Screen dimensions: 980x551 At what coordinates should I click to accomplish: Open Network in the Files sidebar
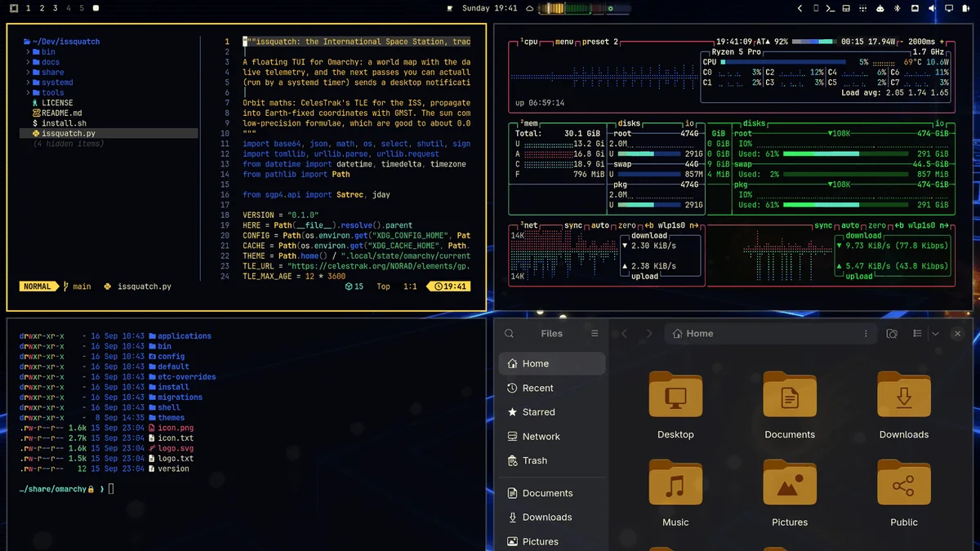click(x=552, y=437)
